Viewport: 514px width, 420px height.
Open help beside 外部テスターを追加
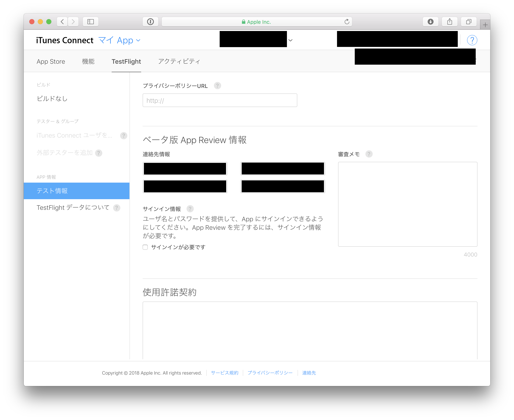coord(98,153)
